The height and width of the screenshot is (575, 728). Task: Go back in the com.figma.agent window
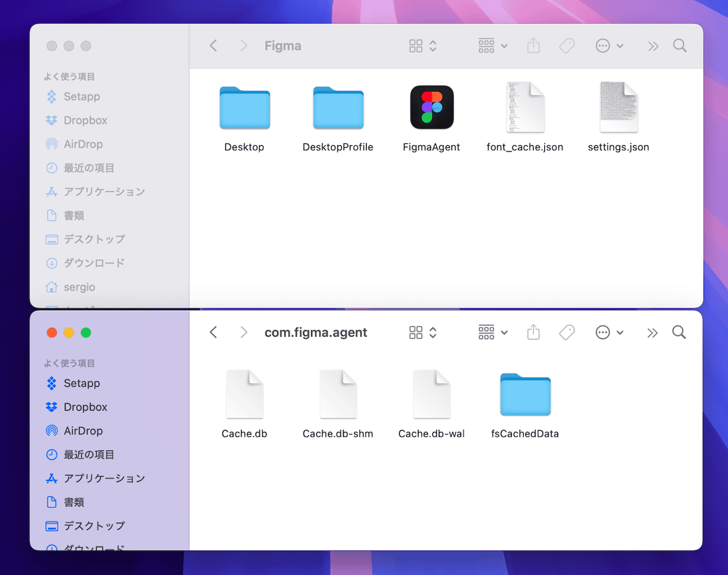[213, 332]
